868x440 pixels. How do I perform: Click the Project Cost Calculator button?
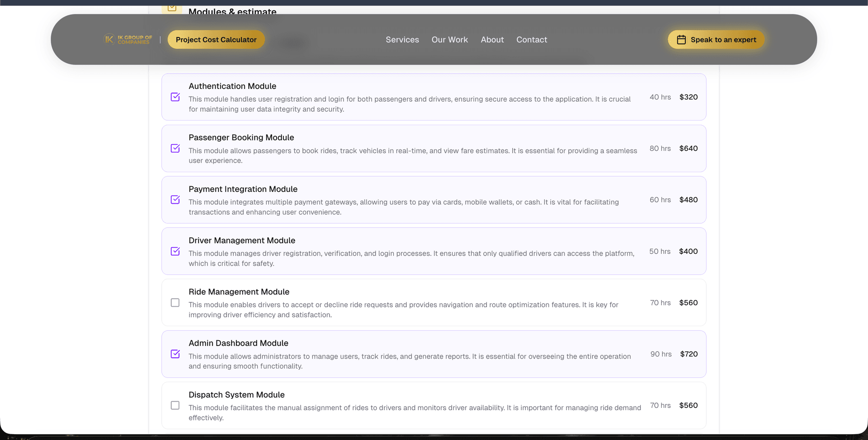click(216, 40)
